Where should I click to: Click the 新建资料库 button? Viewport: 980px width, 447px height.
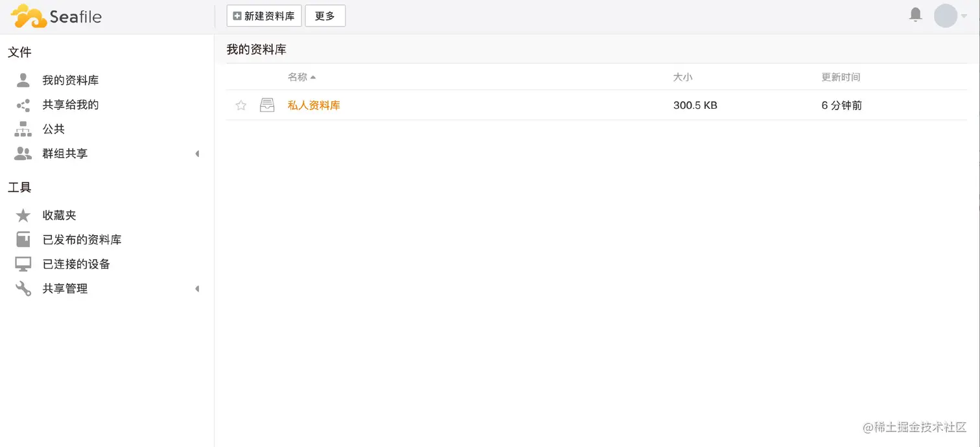(x=264, y=16)
